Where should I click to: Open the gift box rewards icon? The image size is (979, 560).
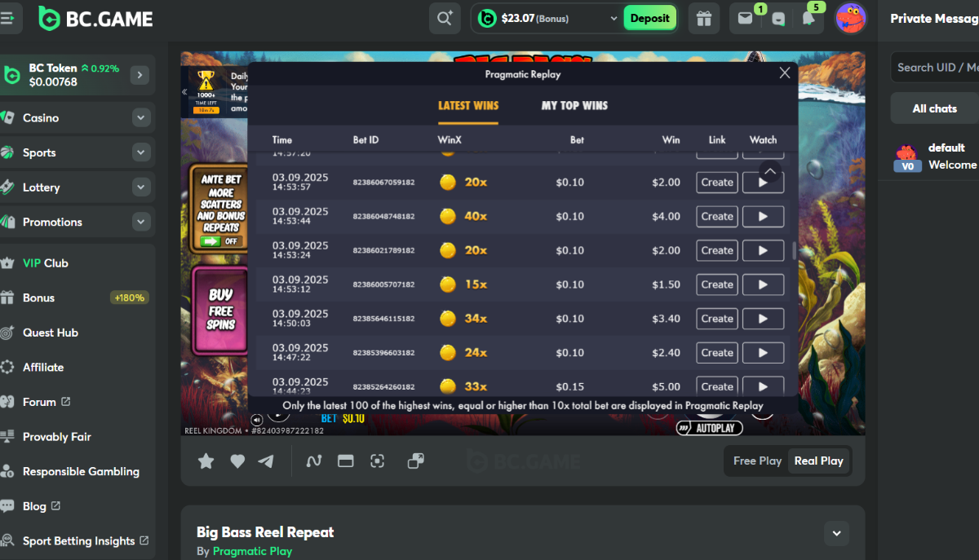704,18
